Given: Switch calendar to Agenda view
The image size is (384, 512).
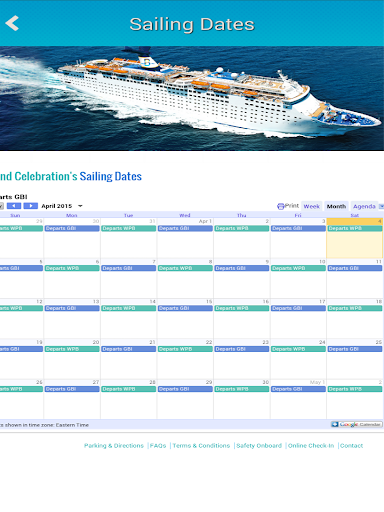Looking at the screenshot, I should 364,206.
